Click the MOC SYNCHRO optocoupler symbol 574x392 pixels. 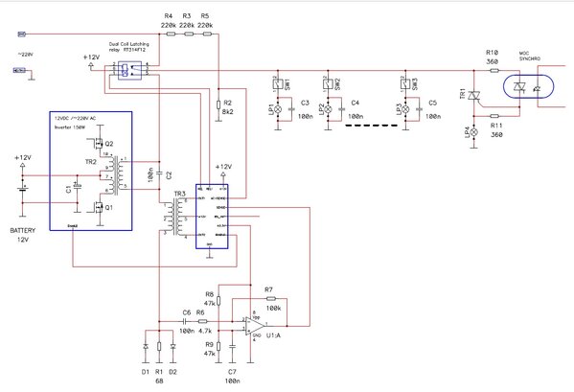pos(528,87)
